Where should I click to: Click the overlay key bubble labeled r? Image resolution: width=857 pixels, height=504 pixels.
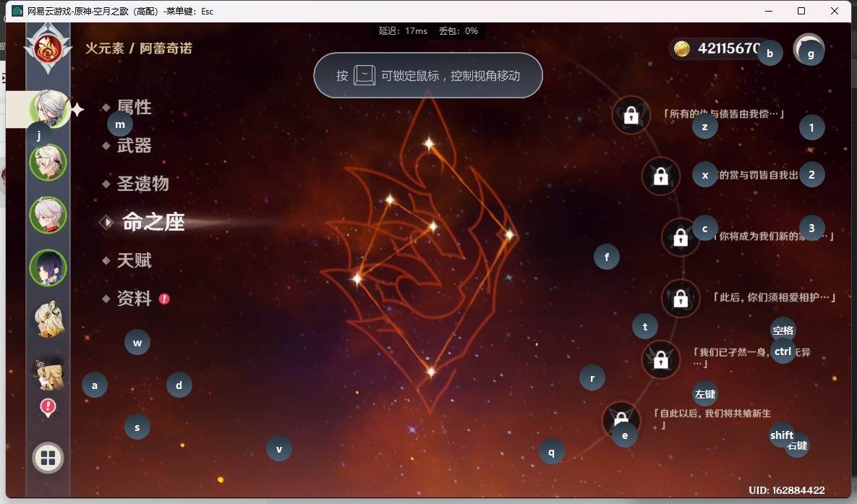tap(592, 377)
